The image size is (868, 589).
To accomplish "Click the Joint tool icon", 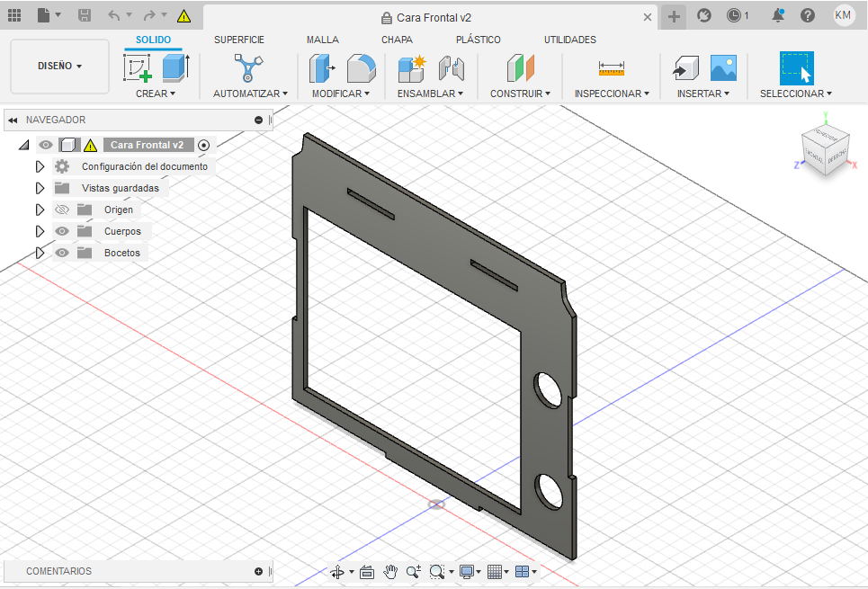I will coord(452,68).
